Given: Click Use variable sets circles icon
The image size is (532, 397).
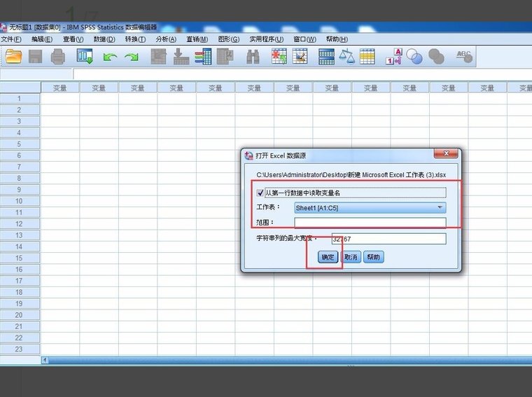Looking at the screenshot, I should [414, 57].
